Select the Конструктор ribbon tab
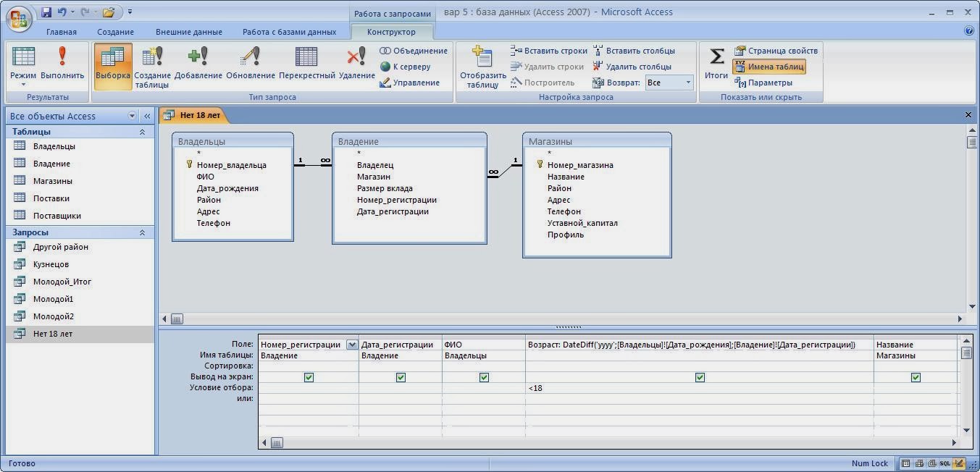The height and width of the screenshot is (472, 980). click(x=391, y=32)
